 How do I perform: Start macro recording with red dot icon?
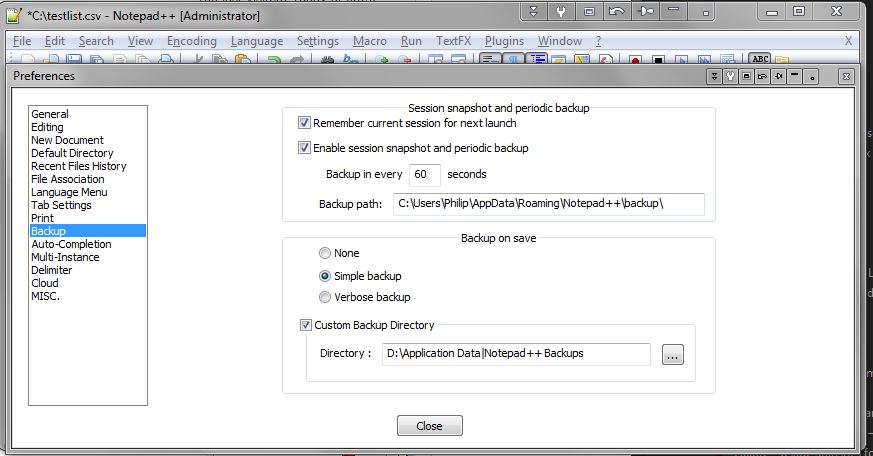pos(635,58)
